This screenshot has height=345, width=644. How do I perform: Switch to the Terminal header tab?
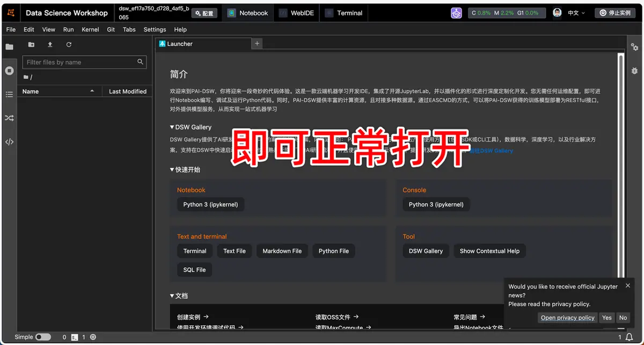pyautogui.click(x=344, y=13)
